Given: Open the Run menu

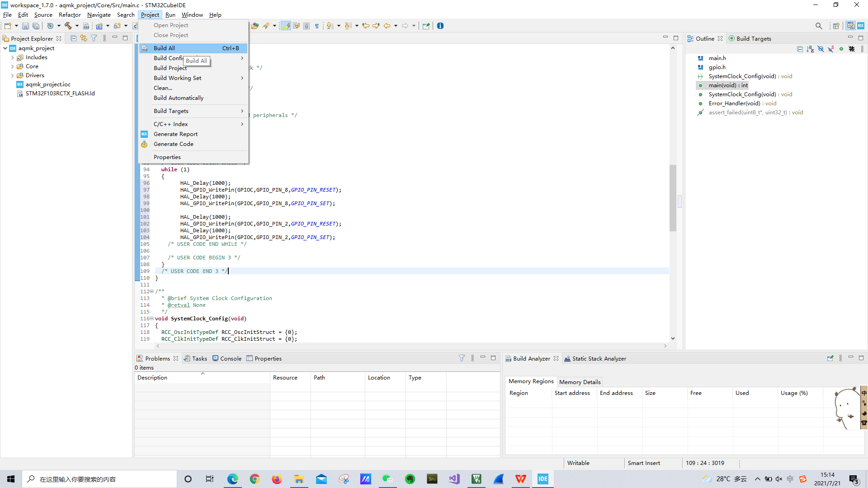Looking at the screenshot, I should (170, 15).
